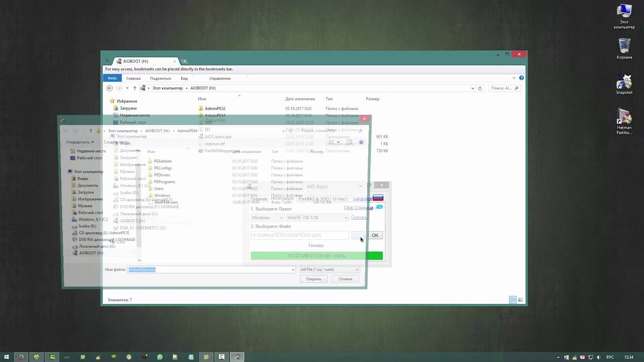
Task: Switch to Главная ribbon tab in Explorer
Action: [133, 78]
